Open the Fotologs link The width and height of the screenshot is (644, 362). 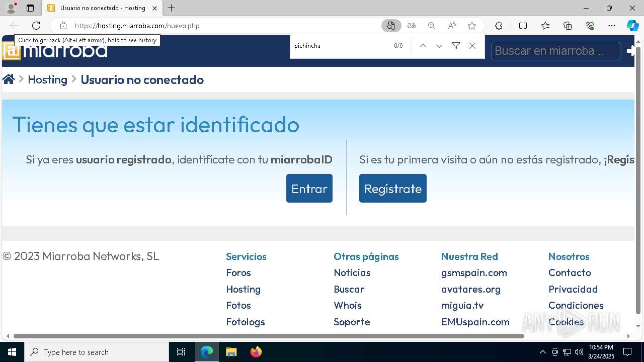(246, 322)
